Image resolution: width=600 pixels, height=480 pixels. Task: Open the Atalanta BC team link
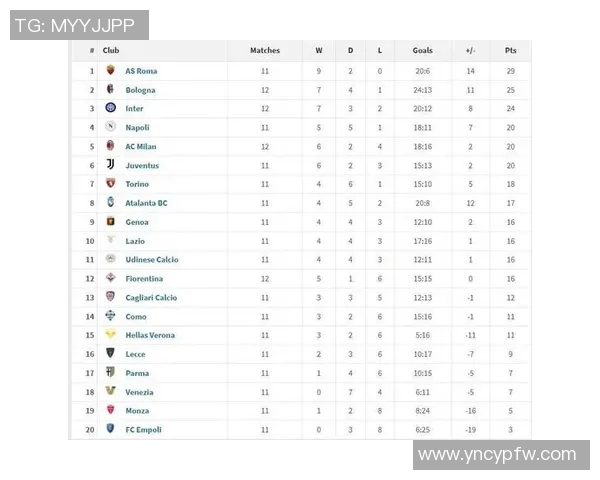[x=146, y=203]
